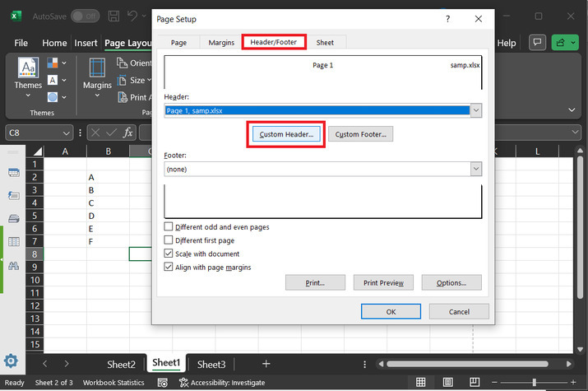Switch to Margins tab in dialog
This screenshot has width=588, height=391.
221,43
